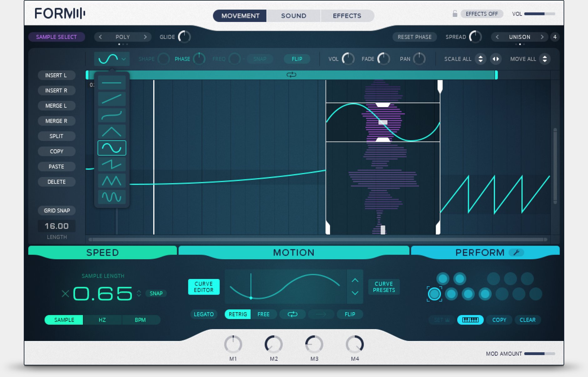Select the triangle wave shape in list

pyautogui.click(x=112, y=132)
